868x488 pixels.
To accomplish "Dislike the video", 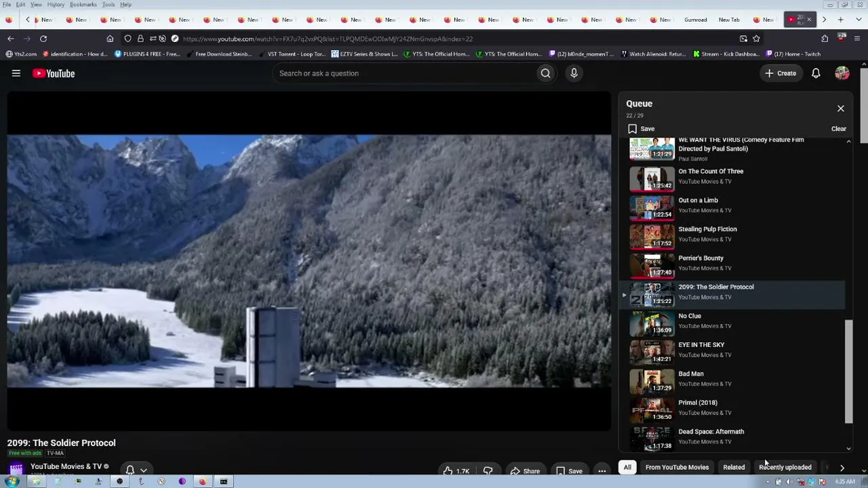I will pos(488,471).
